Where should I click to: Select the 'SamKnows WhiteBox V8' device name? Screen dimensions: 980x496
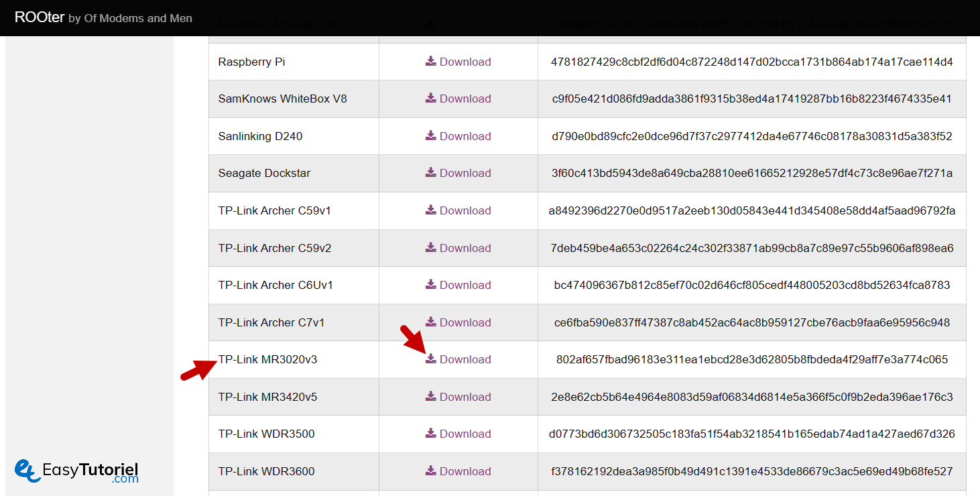(x=283, y=99)
